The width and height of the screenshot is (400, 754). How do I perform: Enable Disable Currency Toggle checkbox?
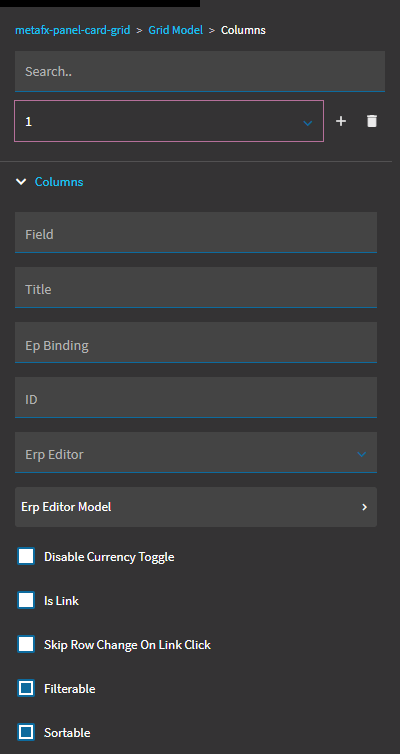(26, 556)
